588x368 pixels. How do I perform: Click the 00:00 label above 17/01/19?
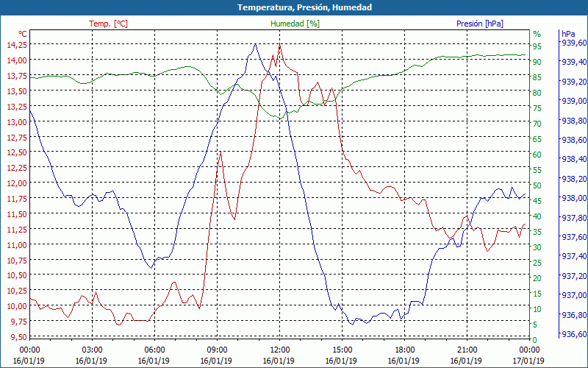(528, 350)
